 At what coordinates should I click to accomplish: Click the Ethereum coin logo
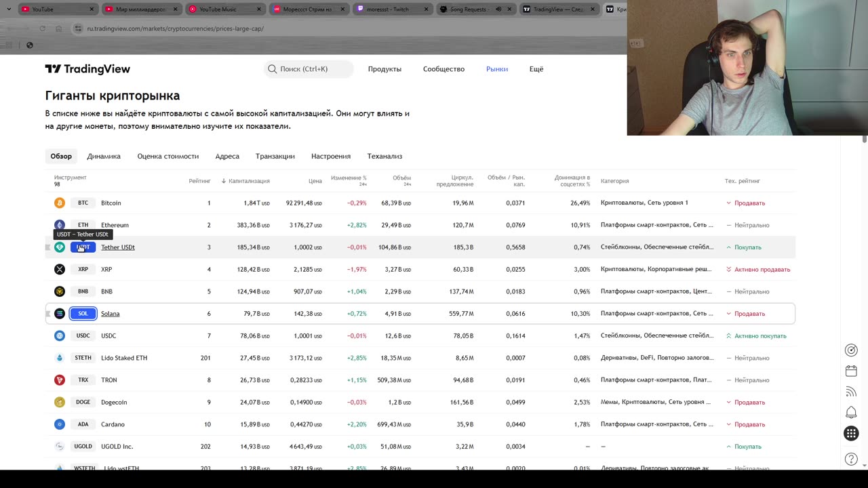[60, 225]
